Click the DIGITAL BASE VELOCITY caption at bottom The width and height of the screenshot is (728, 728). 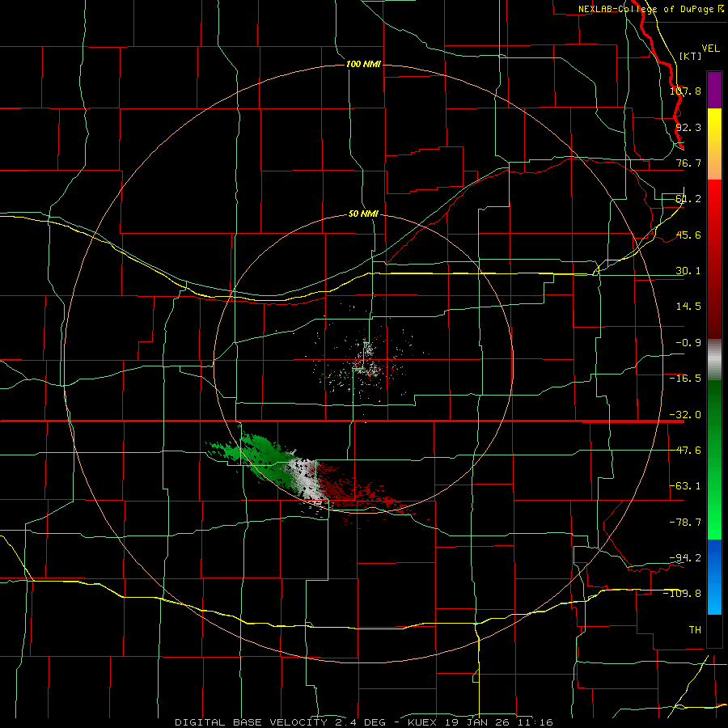[364, 722]
